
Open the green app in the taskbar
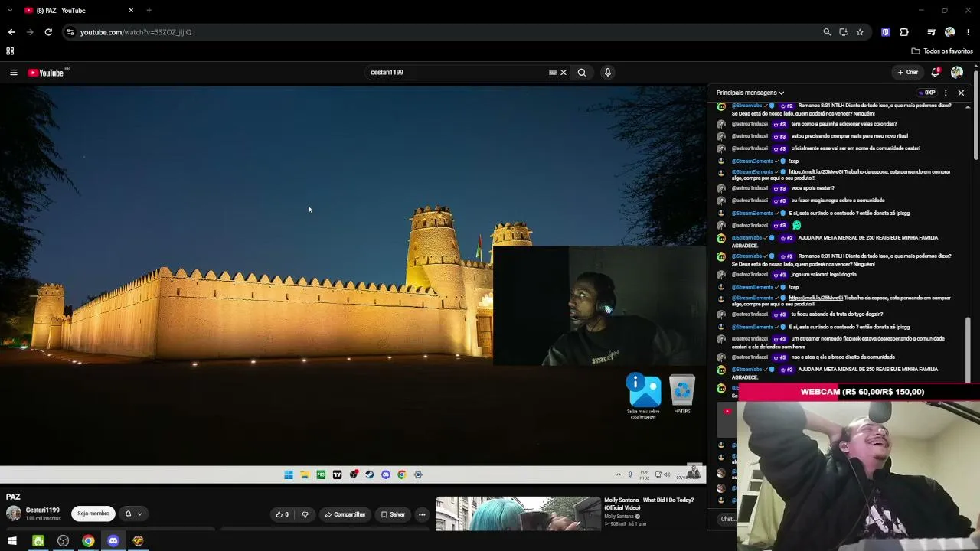click(38, 541)
